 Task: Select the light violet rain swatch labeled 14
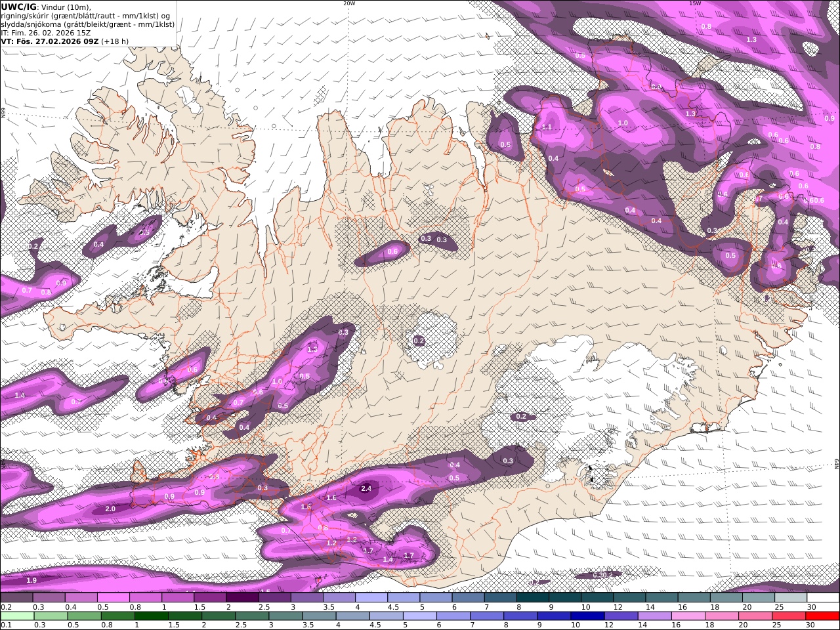tap(655, 616)
